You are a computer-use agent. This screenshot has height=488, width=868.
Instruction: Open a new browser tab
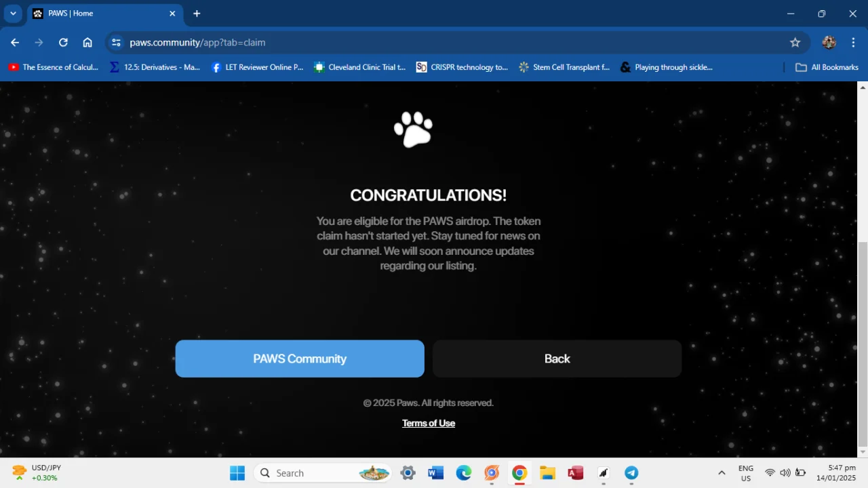[197, 14]
